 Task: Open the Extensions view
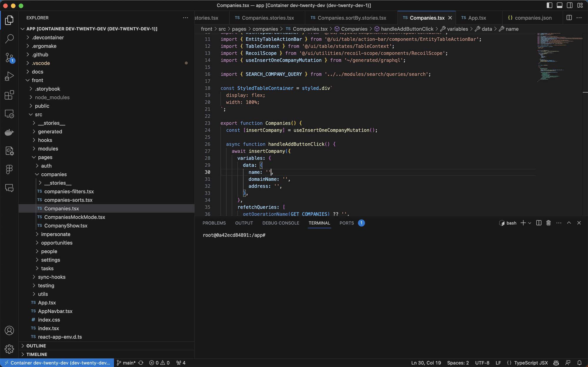(9, 95)
